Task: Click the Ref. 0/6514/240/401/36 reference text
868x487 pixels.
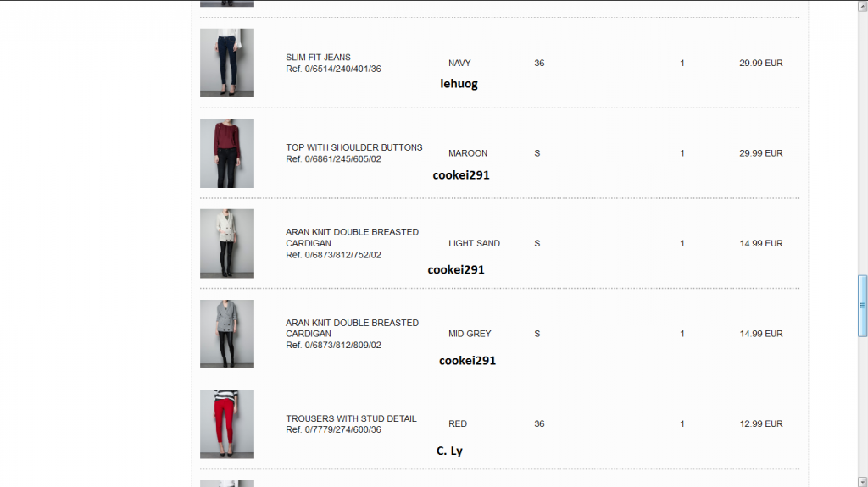Action: pyautogui.click(x=333, y=69)
